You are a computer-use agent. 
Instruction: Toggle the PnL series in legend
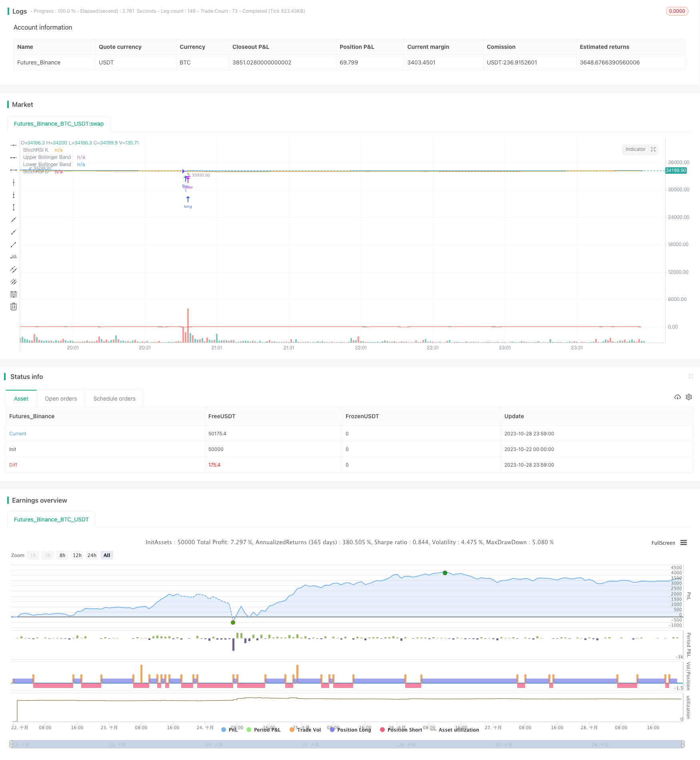point(230,730)
